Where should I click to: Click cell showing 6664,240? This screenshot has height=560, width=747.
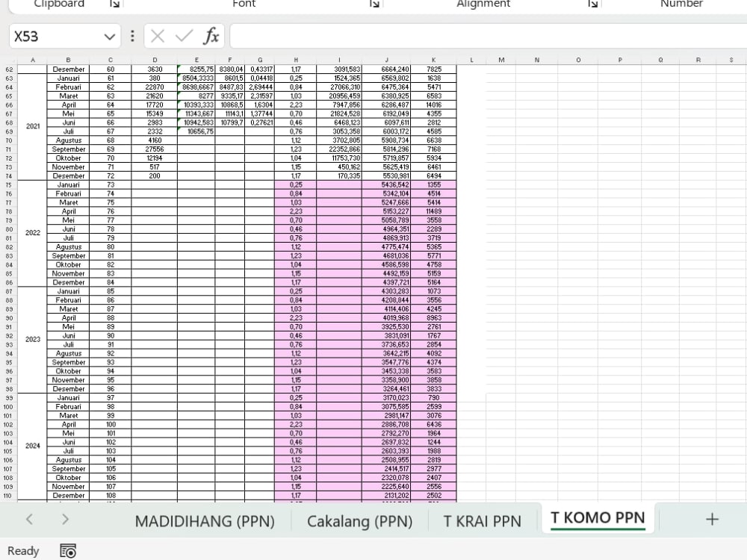[x=386, y=69]
